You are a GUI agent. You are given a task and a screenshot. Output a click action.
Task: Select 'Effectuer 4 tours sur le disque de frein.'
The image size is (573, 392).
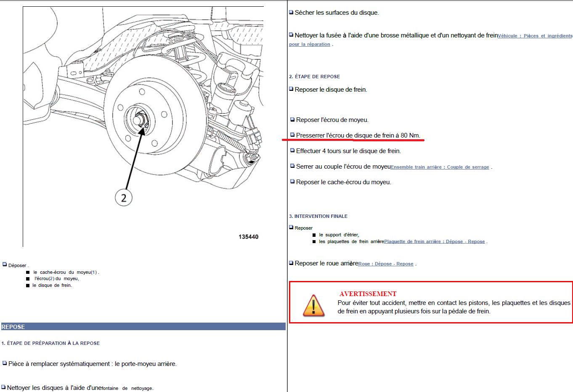[x=348, y=151]
